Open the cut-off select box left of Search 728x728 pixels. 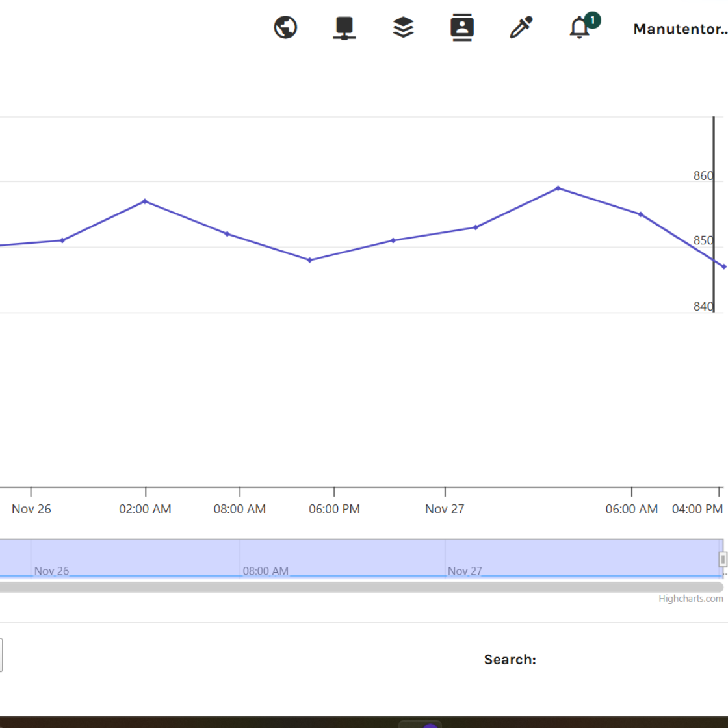click(x=1, y=655)
